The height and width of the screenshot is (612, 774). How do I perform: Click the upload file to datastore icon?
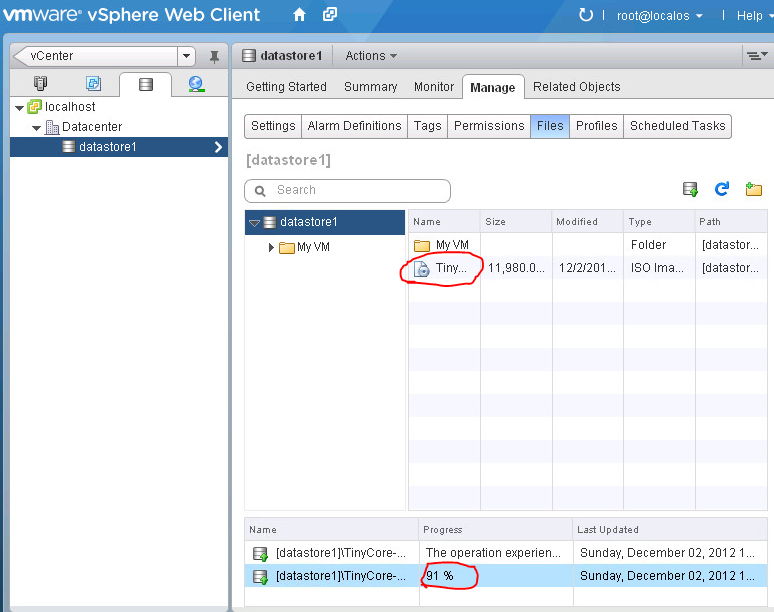pos(690,189)
